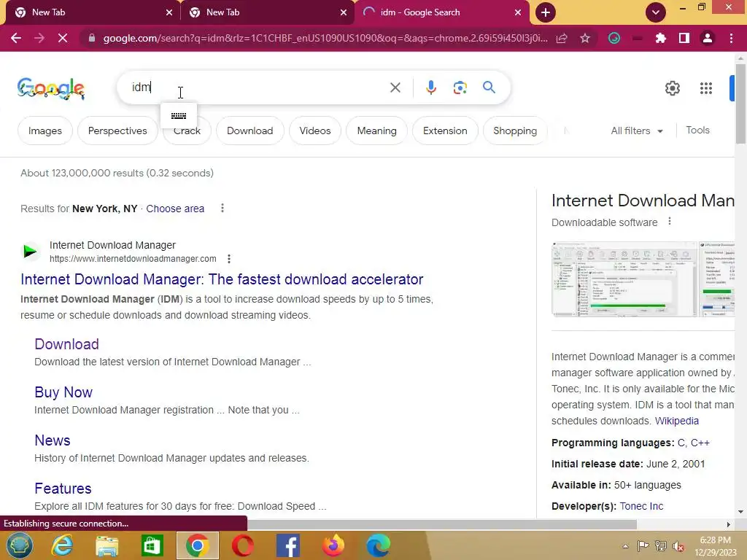Screen dimensions: 747x560
Task: Open a new tab with the plus button
Action: coord(546,12)
